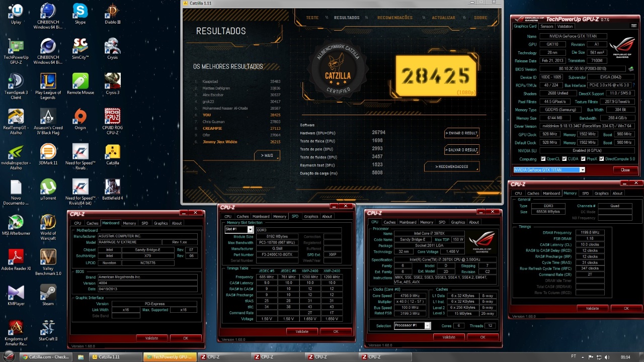Launch 3DMark 11 from the desktop

click(x=48, y=155)
